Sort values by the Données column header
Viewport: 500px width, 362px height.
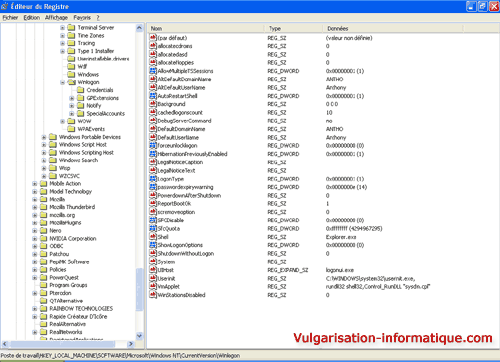pyautogui.click(x=393, y=29)
